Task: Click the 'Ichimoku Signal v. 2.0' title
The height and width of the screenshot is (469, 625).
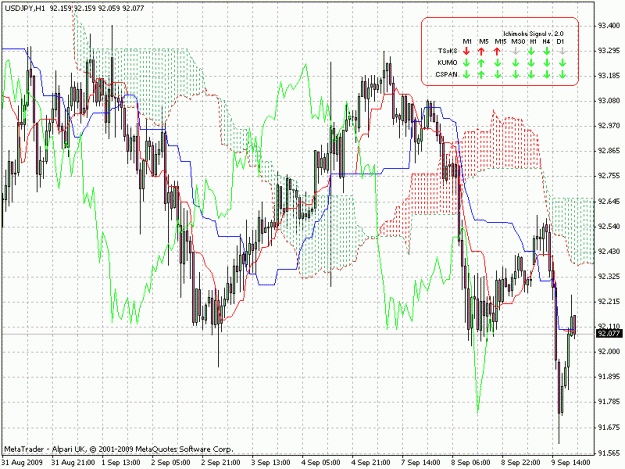Action: [533, 34]
